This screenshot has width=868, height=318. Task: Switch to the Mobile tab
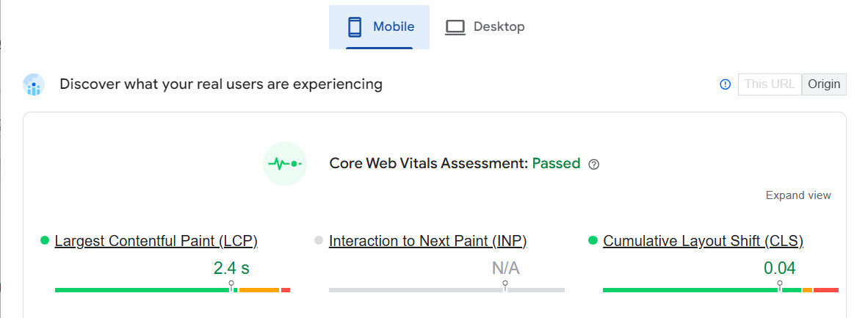tap(379, 27)
